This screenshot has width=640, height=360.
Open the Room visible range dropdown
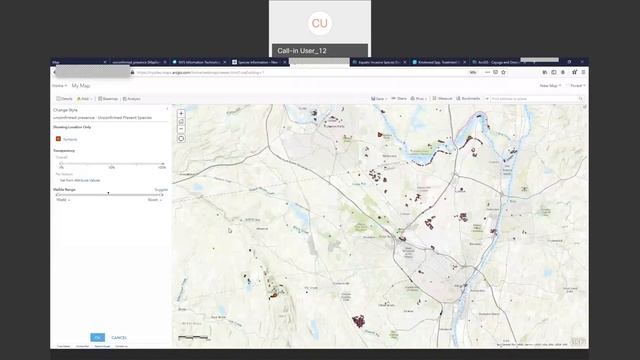tap(155, 200)
